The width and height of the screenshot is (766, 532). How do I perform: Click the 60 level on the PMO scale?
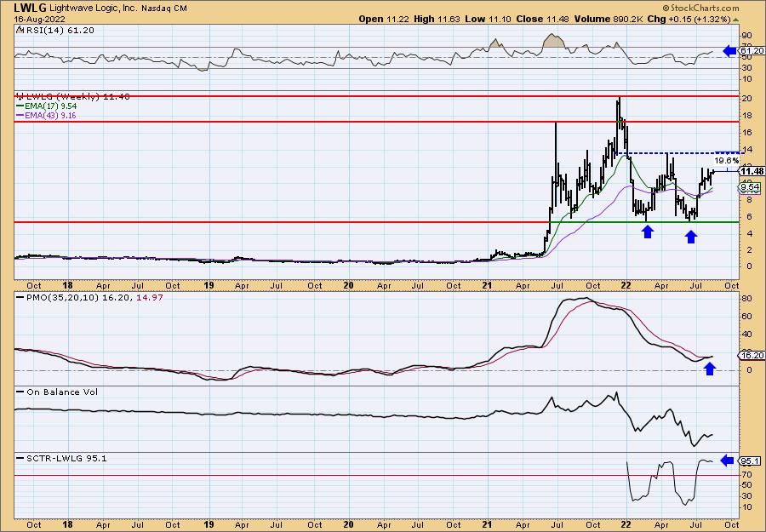pos(747,317)
